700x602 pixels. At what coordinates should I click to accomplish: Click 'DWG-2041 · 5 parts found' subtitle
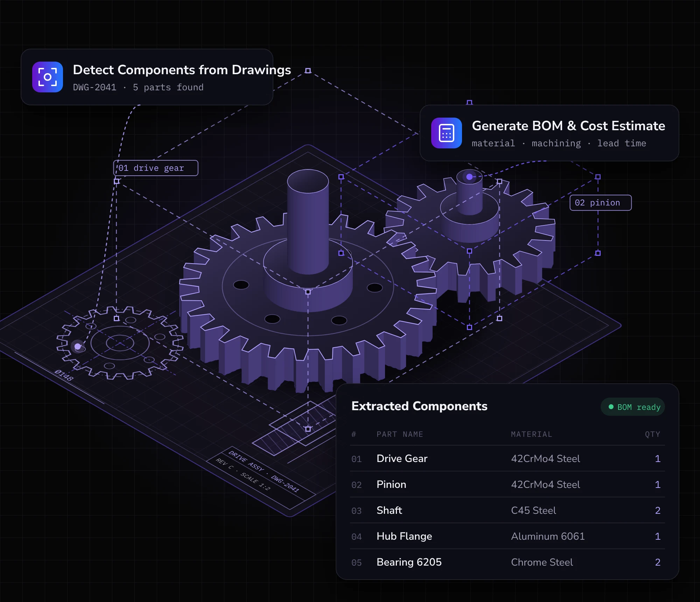138,87
